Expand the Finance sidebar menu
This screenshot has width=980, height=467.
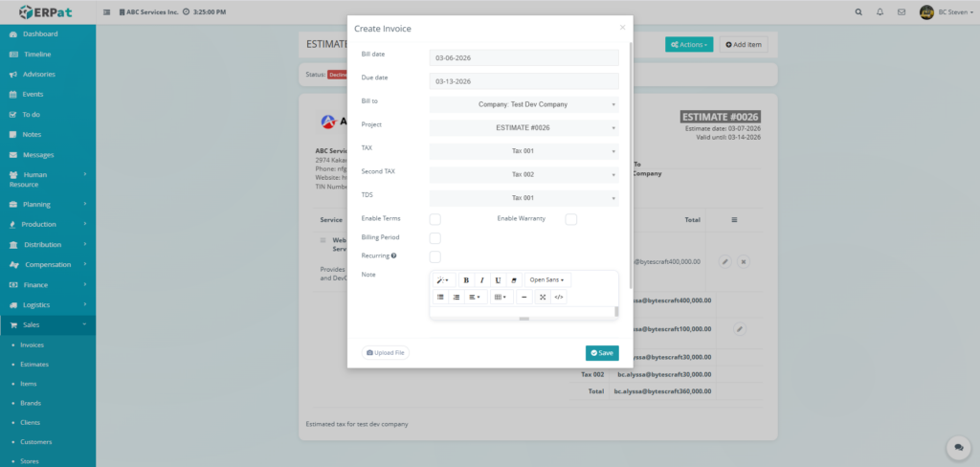[x=48, y=284]
